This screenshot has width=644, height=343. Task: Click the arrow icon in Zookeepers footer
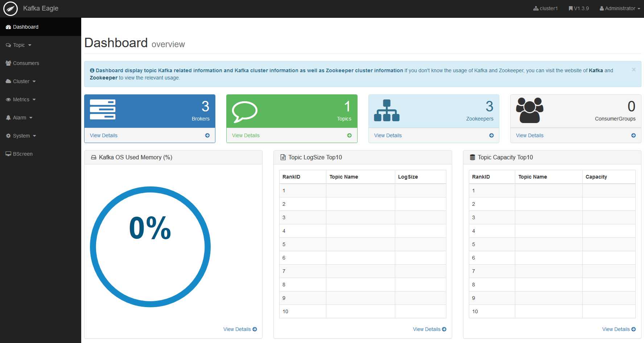[491, 135]
